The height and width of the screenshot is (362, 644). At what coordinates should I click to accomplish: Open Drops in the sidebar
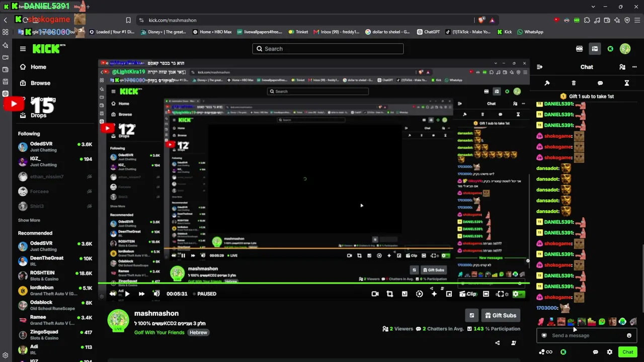click(33, 115)
